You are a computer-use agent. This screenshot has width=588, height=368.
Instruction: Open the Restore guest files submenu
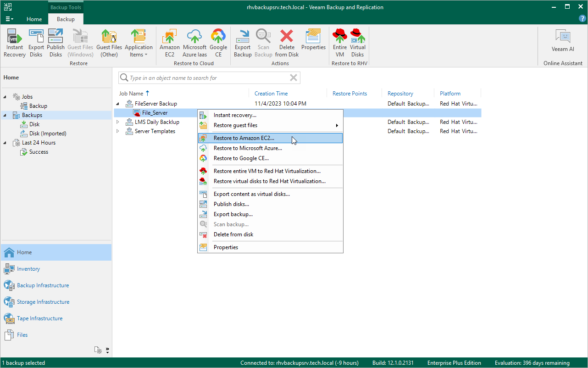(x=270, y=125)
